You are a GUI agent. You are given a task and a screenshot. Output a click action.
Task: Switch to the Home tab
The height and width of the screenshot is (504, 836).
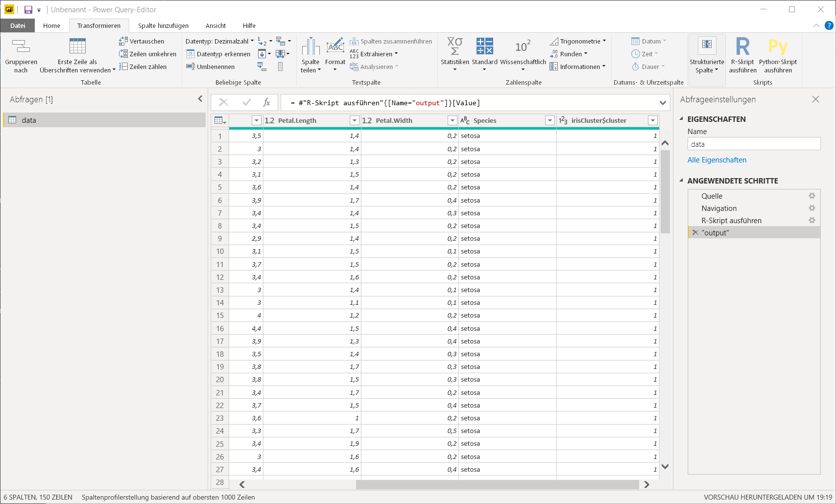(x=51, y=25)
